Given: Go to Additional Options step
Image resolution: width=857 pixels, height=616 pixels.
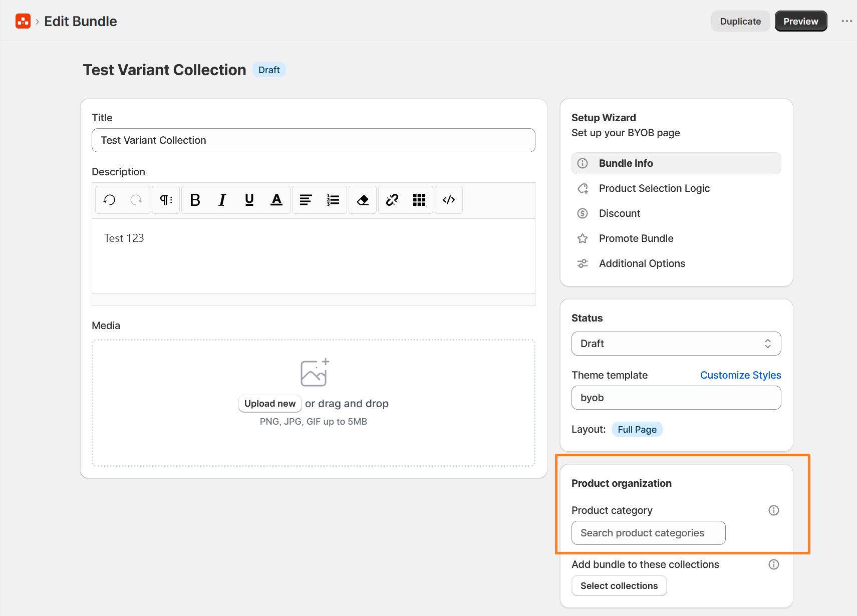Looking at the screenshot, I should click(x=676, y=263).
